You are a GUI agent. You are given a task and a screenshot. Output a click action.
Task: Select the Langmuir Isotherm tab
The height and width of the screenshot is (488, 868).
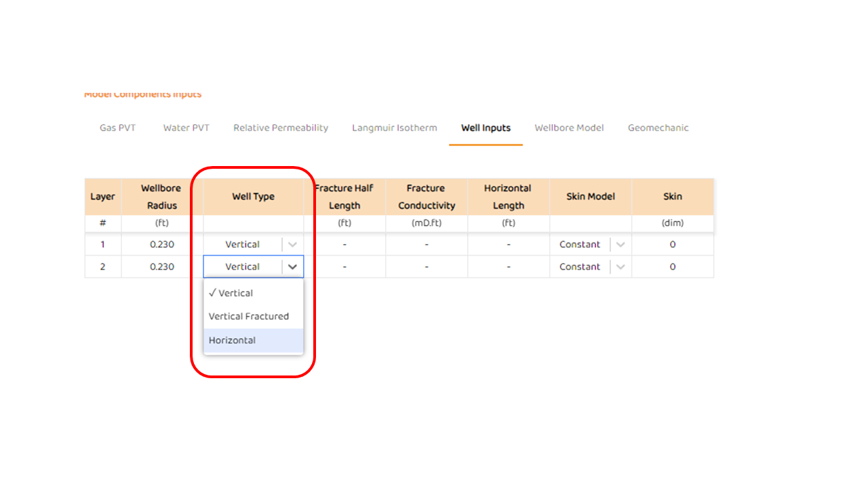(x=394, y=128)
